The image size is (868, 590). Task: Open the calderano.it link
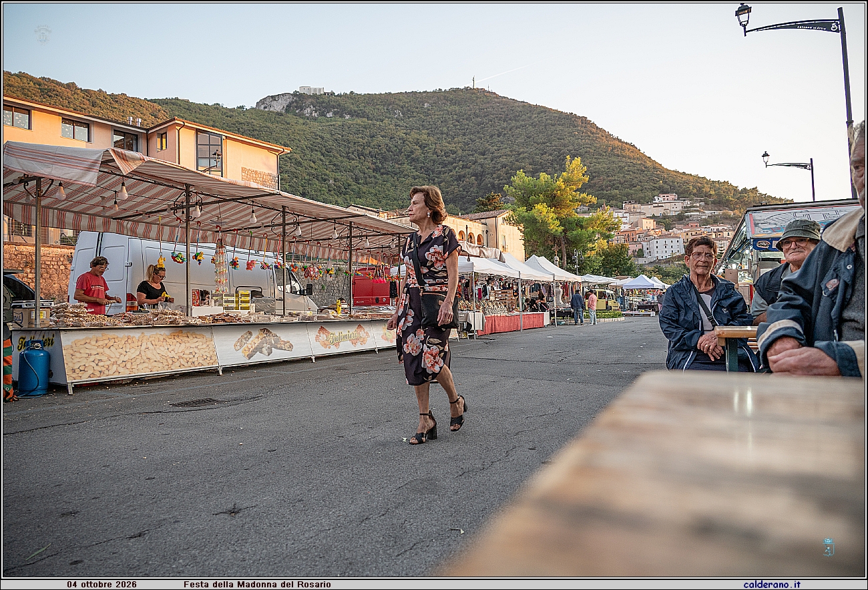(x=771, y=585)
